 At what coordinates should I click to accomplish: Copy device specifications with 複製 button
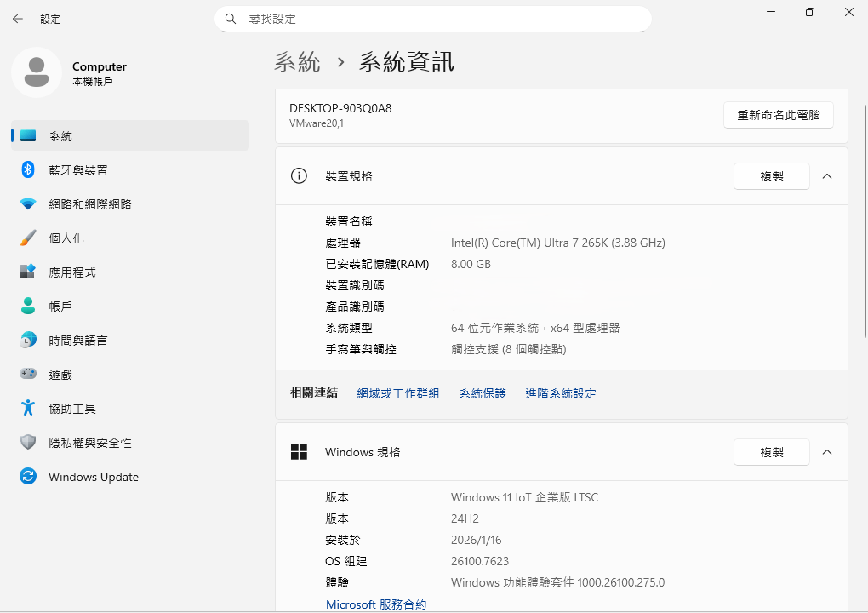tap(771, 176)
